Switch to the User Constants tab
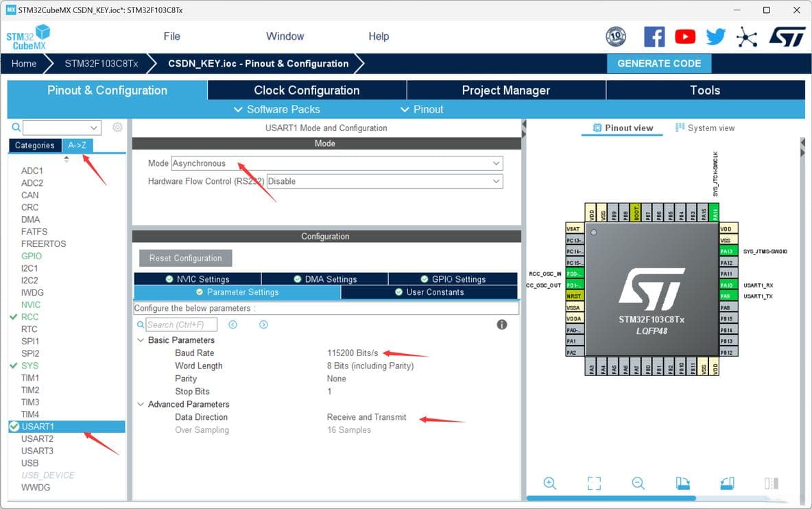This screenshot has height=509, width=812. (x=429, y=292)
